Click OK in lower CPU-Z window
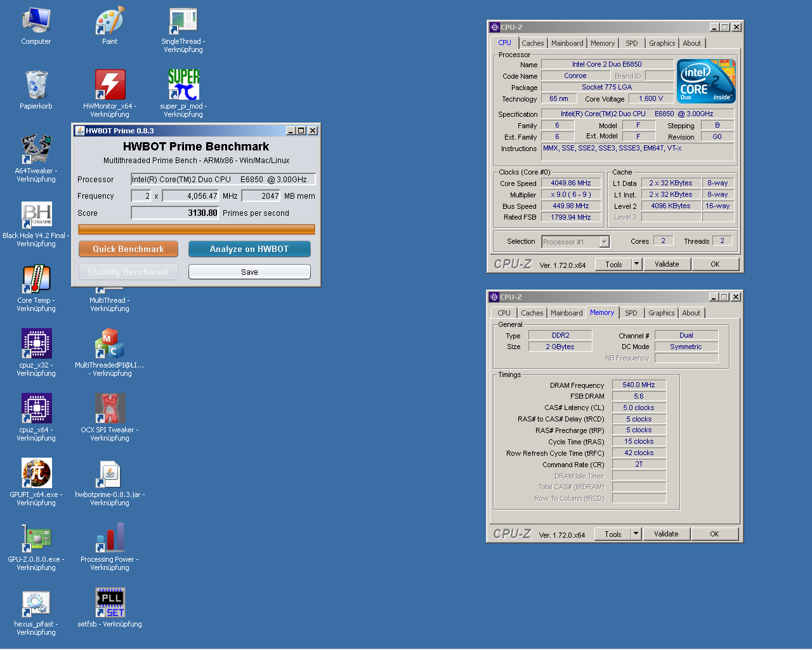 [x=714, y=534]
